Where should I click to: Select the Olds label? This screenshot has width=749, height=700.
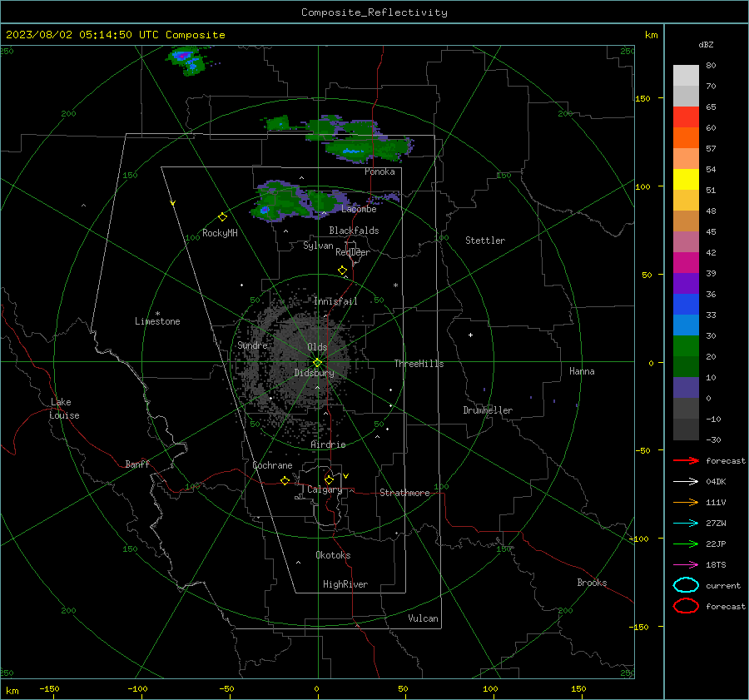pyautogui.click(x=317, y=347)
